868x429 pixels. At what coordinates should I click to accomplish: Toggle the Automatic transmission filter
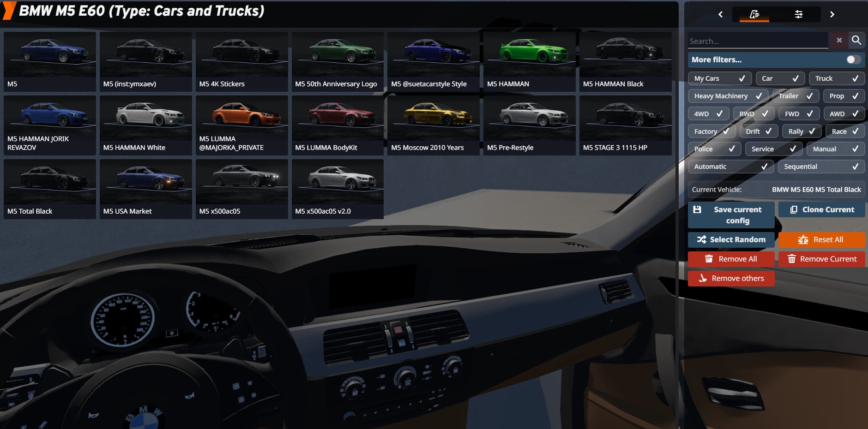pyautogui.click(x=731, y=167)
